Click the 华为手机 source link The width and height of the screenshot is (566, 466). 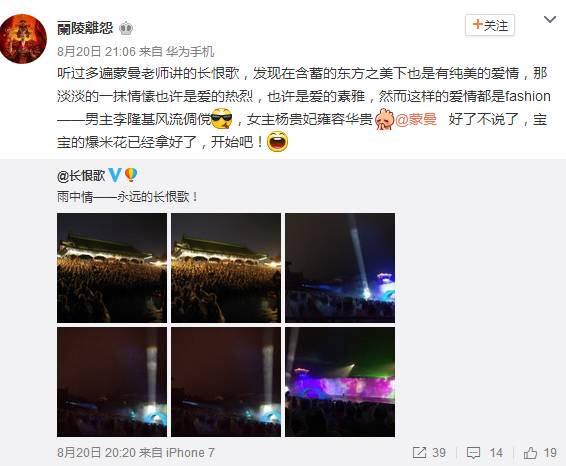click(190, 52)
